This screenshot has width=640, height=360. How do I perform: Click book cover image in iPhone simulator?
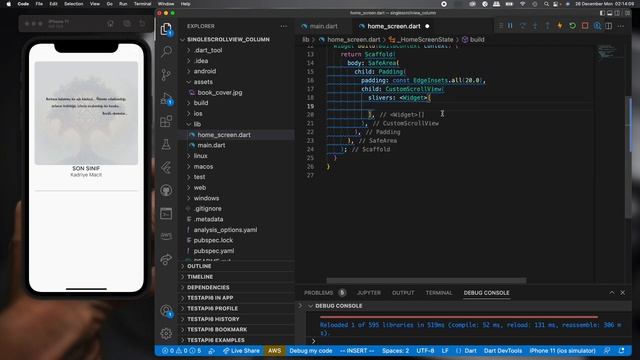(x=86, y=113)
